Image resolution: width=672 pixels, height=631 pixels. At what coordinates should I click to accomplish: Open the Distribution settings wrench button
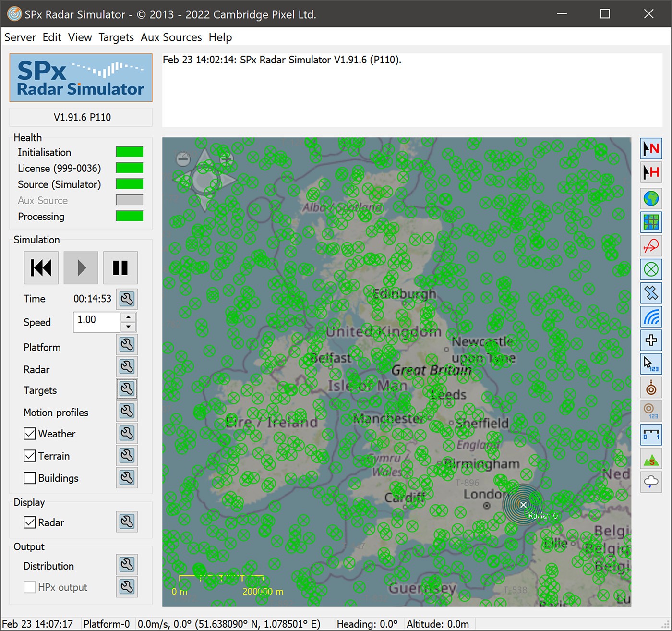point(127,564)
